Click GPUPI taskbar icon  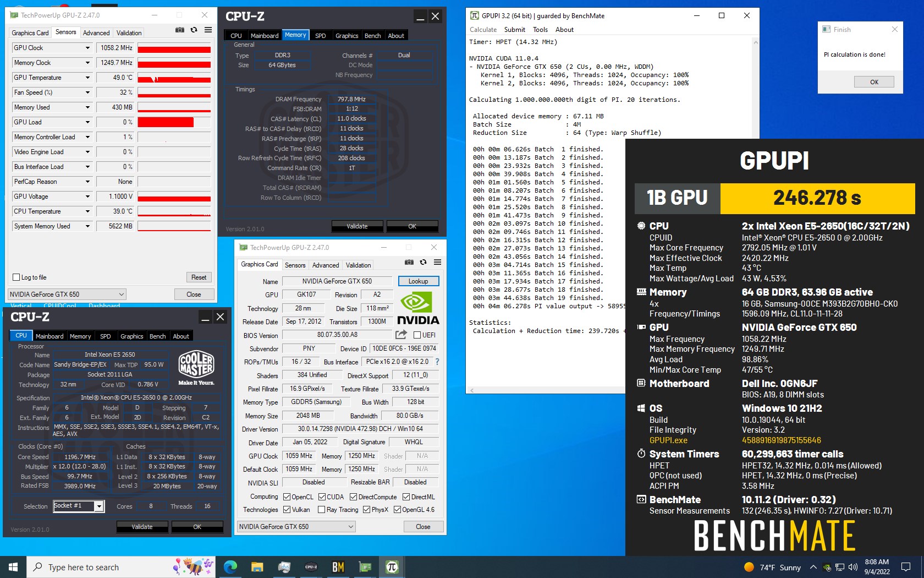tap(392, 567)
